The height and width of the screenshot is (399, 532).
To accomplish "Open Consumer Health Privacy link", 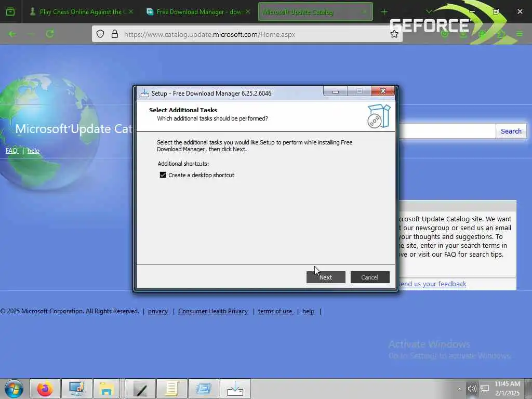I will click(214, 311).
